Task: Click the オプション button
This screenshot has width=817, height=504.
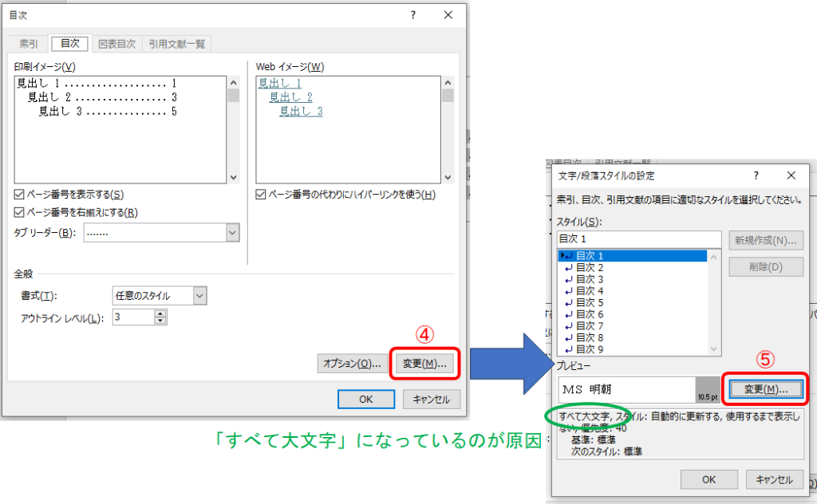Action: [349, 364]
